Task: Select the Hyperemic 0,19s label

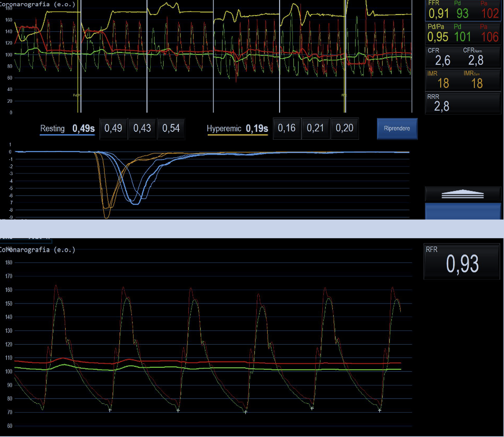Action: pyautogui.click(x=237, y=128)
